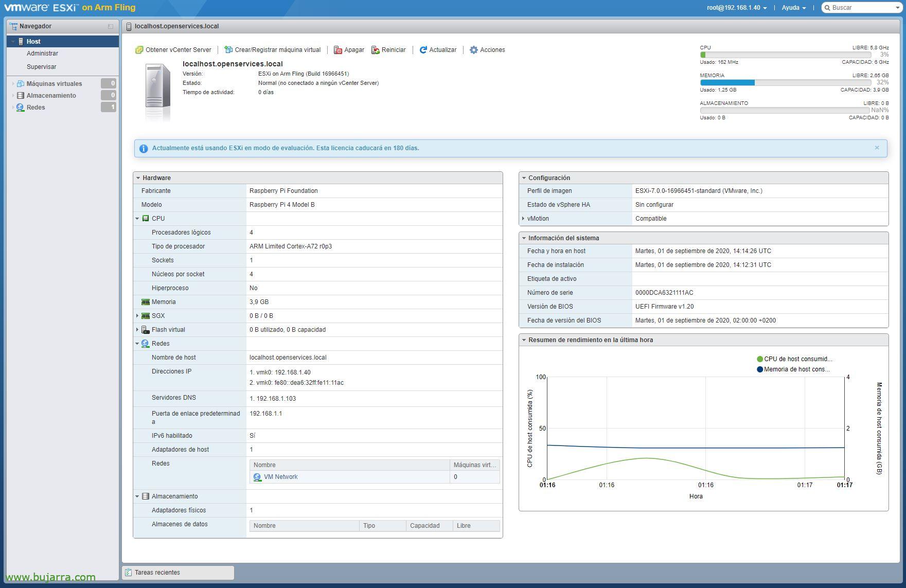
Task: Expand the vMotion row
Action: click(523, 219)
